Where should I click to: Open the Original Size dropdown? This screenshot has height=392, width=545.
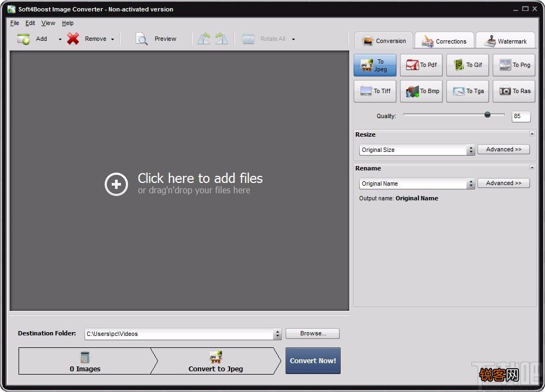[471, 150]
